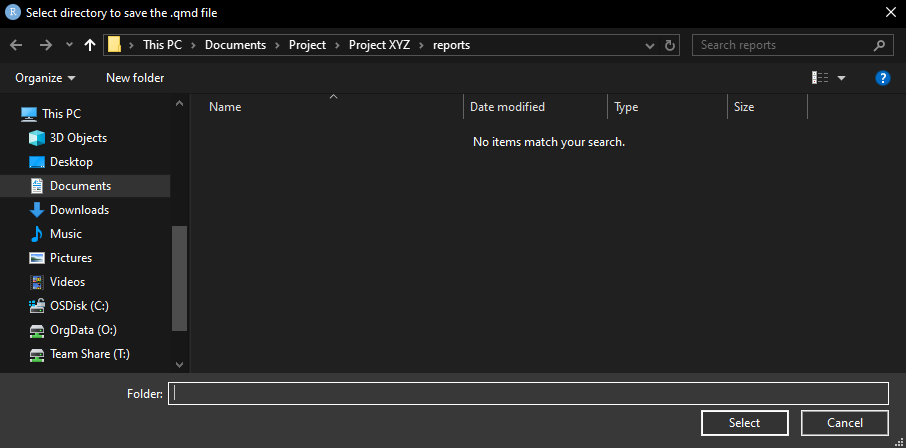Open the Help question mark icon
The width and height of the screenshot is (906, 448).
pos(883,78)
